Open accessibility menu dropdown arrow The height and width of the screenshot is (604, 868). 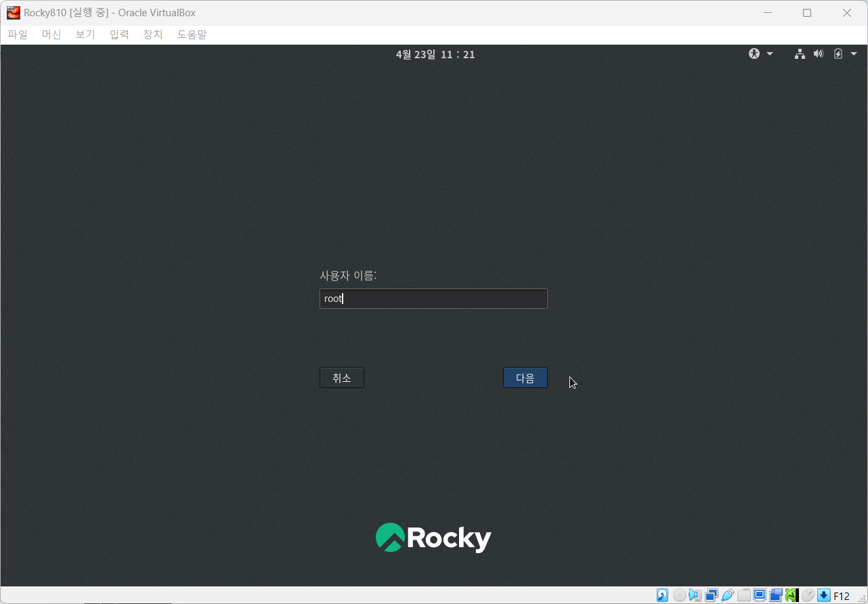pos(770,54)
